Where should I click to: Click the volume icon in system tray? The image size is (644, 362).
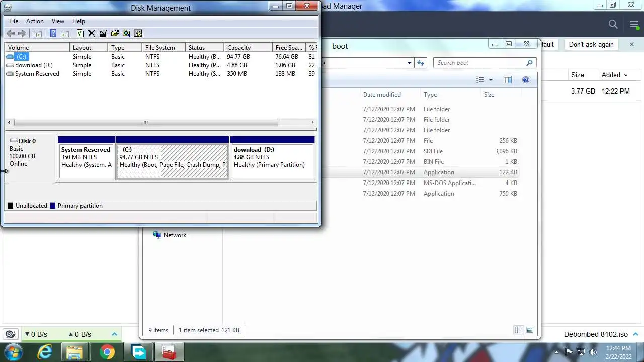pos(594,352)
